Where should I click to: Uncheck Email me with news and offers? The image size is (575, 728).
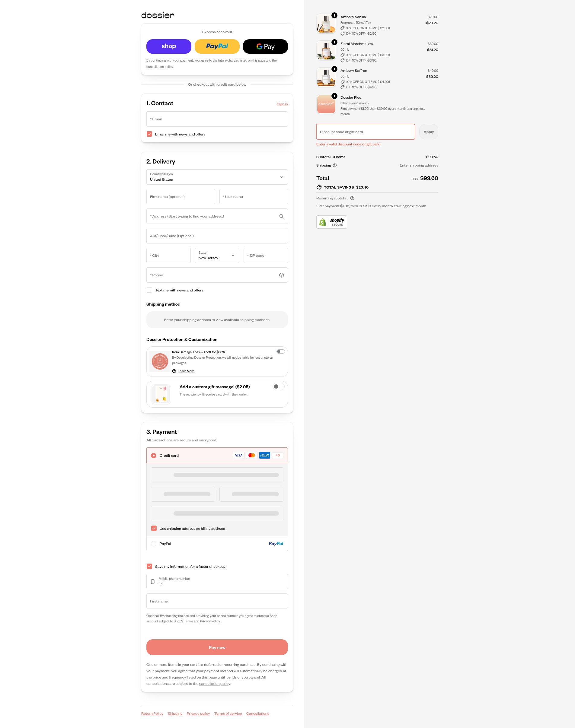click(149, 134)
